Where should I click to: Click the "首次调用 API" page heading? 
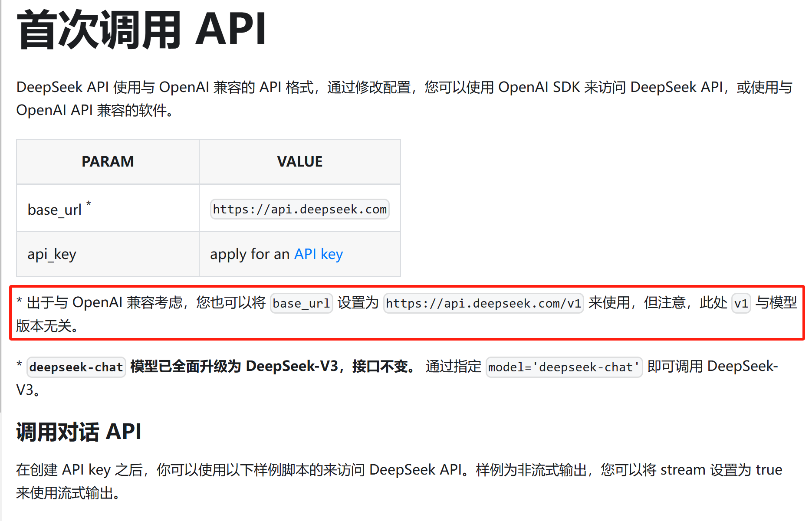click(x=141, y=29)
